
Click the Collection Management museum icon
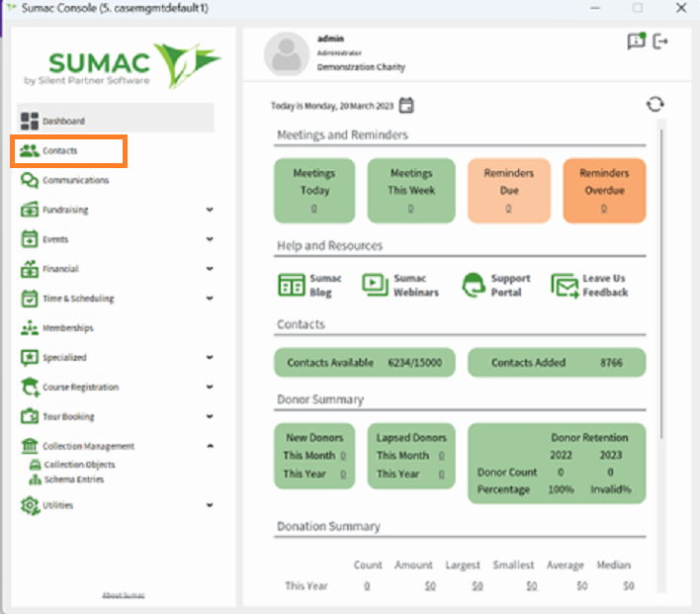pyautogui.click(x=30, y=446)
